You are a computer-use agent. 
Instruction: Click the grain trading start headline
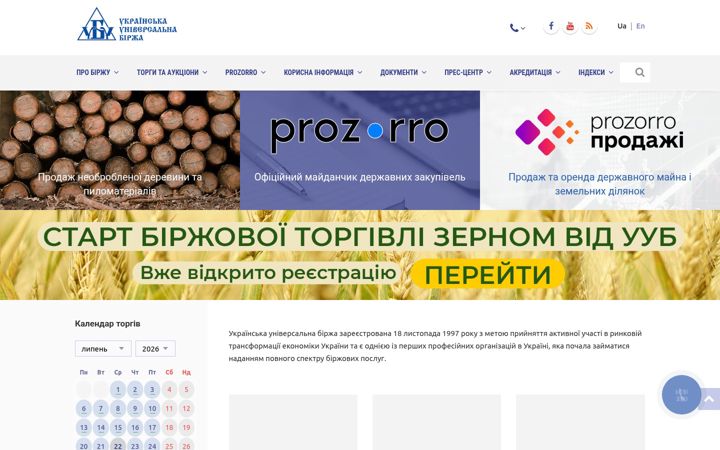[x=360, y=236]
